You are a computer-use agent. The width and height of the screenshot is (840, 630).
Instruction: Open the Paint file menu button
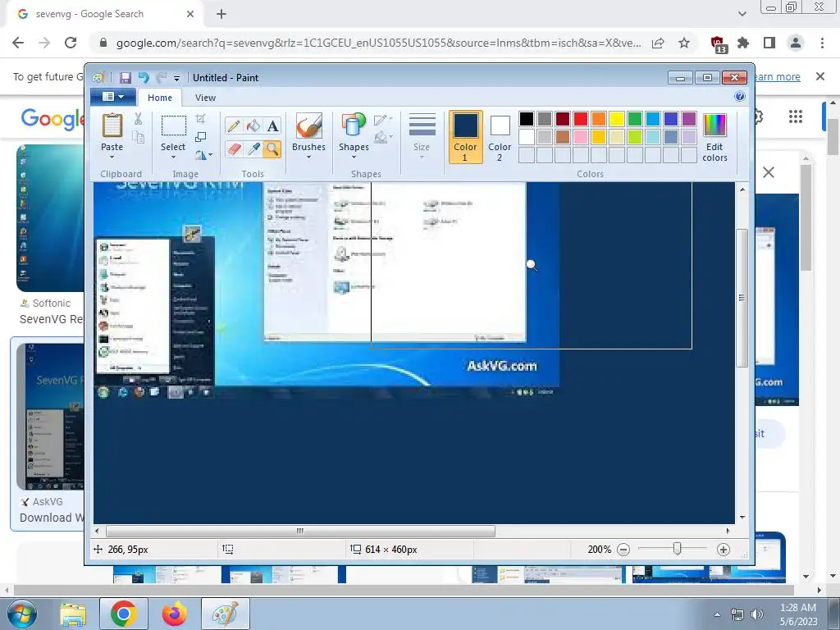click(x=113, y=97)
